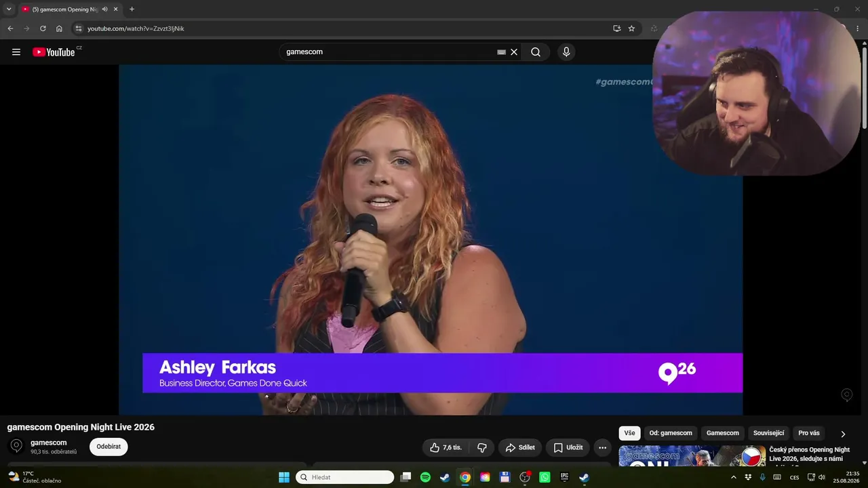Click the video title gamescom Opening Night Live 2026
This screenshot has width=868, height=488.
[81, 427]
